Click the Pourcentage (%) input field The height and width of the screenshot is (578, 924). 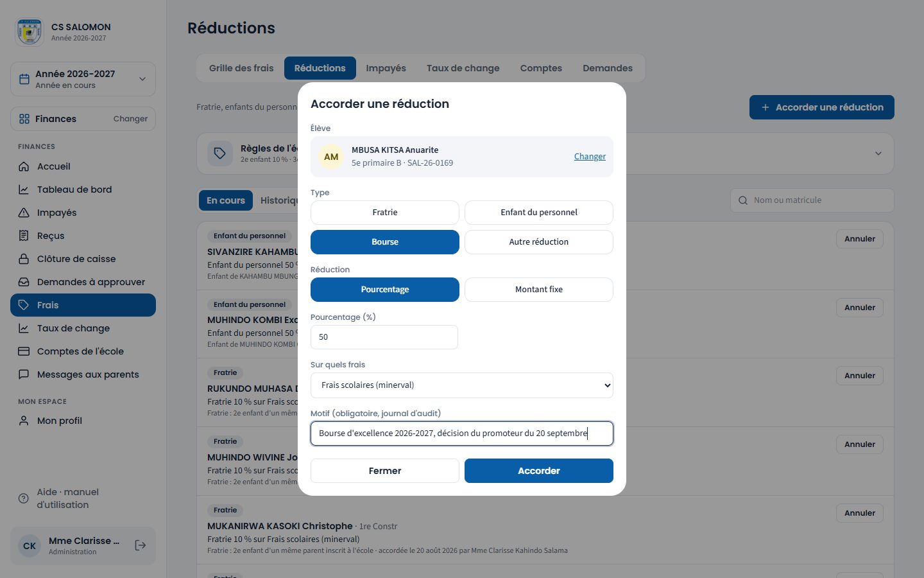click(384, 337)
